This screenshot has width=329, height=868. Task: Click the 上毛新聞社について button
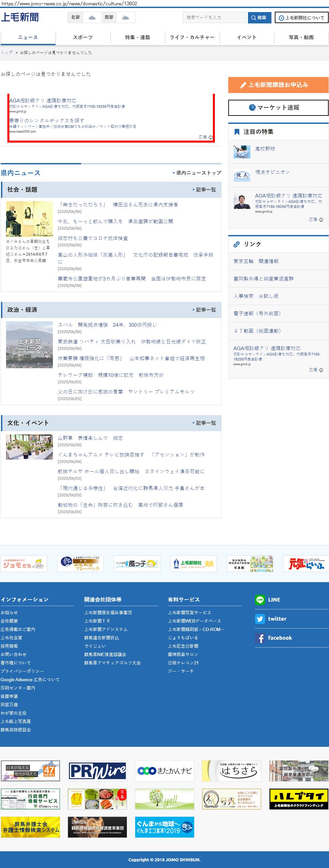301,18
